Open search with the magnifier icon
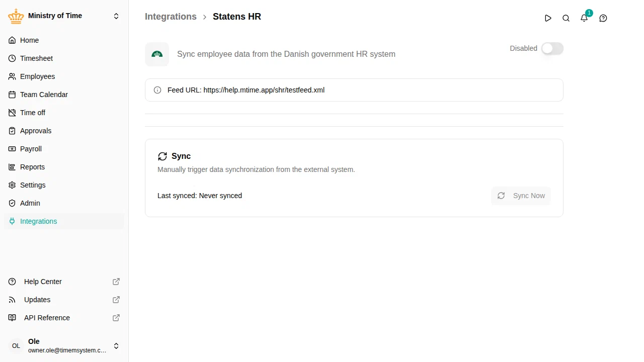The height and width of the screenshot is (362, 644). 566,18
